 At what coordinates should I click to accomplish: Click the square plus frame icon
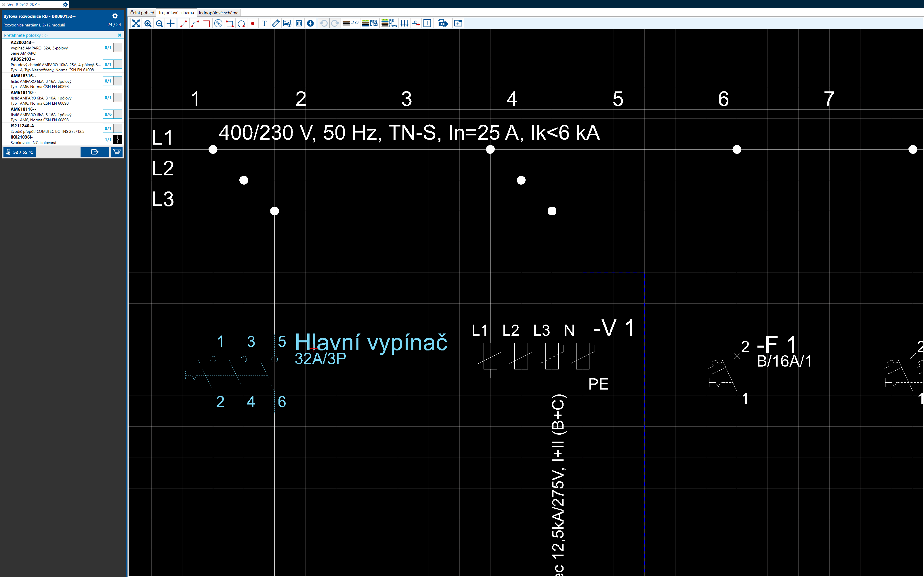coord(427,24)
